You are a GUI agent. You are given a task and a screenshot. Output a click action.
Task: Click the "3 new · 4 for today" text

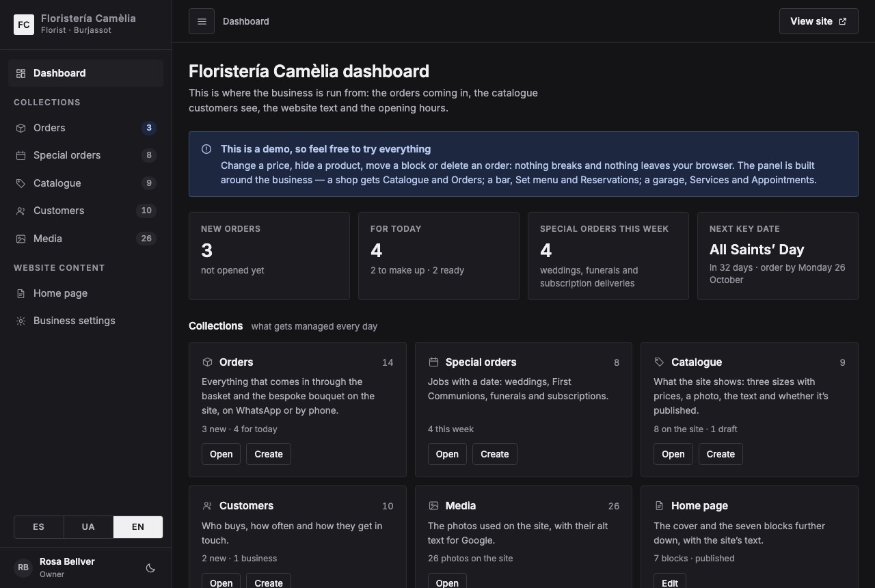point(239,429)
